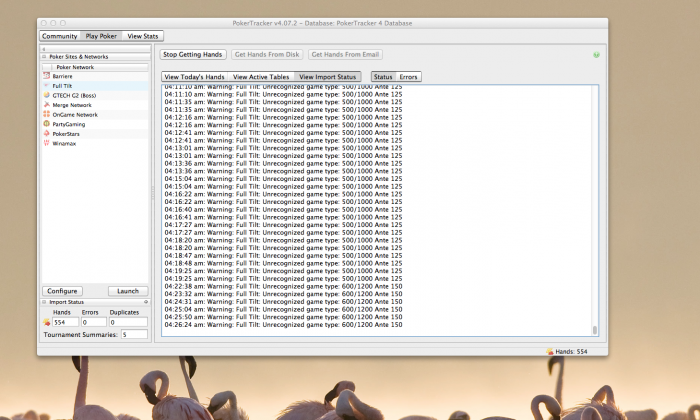Click the green status indicator at top right

[596, 55]
